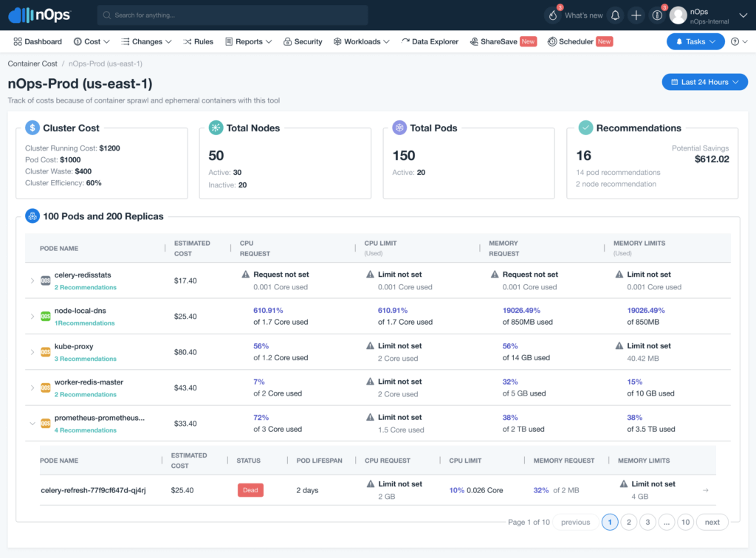
Task: Expand the kube-proxy pod row
Action: click(32, 352)
